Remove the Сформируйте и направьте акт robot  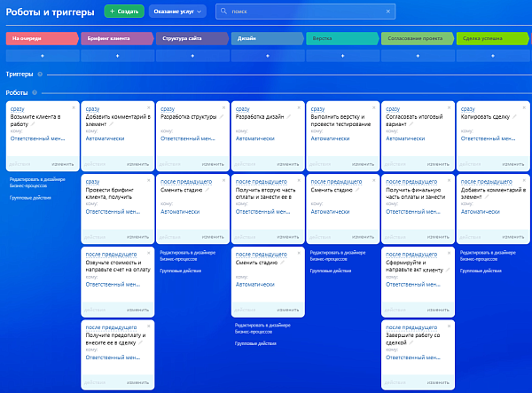(x=449, y=253)
